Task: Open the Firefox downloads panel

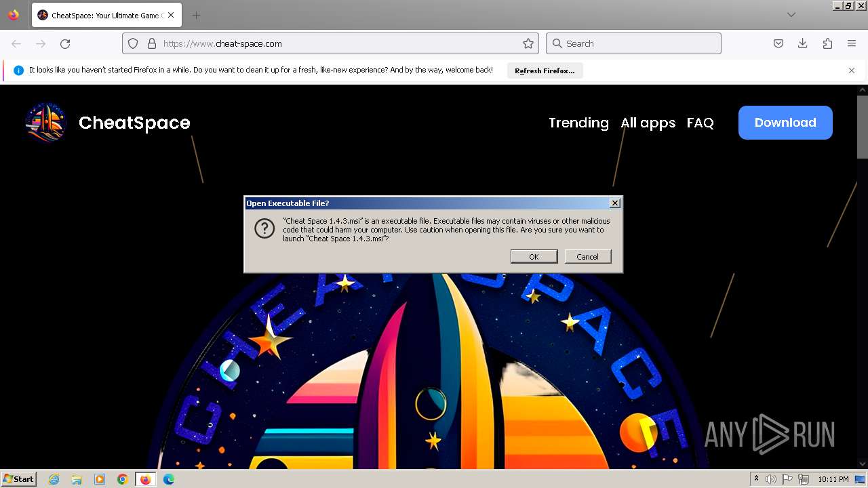Action: pos(803,43)
